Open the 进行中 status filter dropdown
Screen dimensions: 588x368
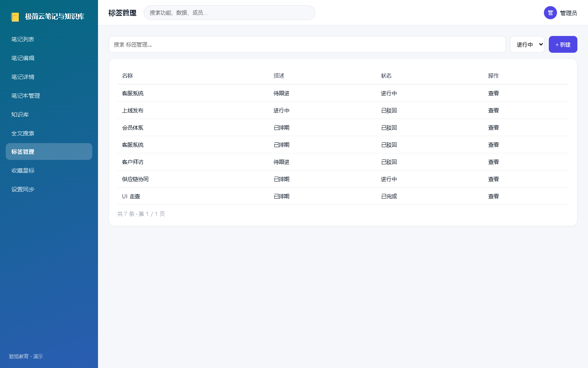point(527,45)
